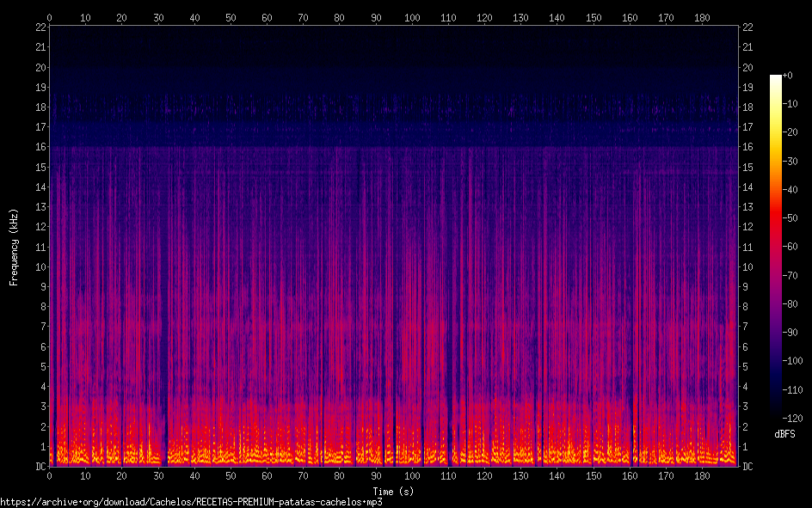Click the "16" kHz tick beside the Frequency (kHz) label
Image resolution: width=812 pixels, height=508 pixels.
click(x=41, y=147)
